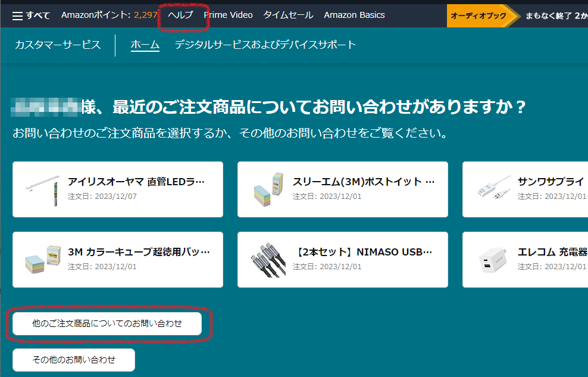Switch to デジタルサービスおよびデバイスサポート tab
The height and width of the screenshot is (377, 588).
[x=265, y=45]
